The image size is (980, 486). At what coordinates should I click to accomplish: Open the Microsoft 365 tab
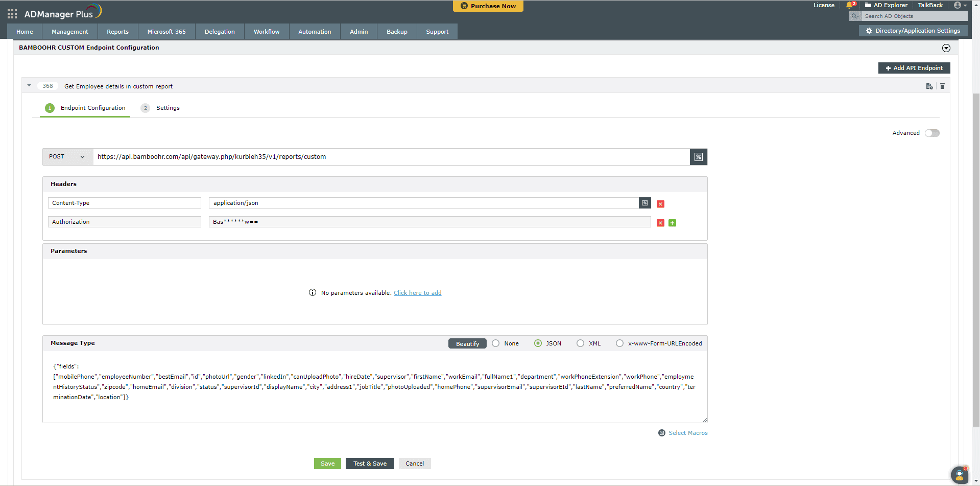tap(166, 32)
